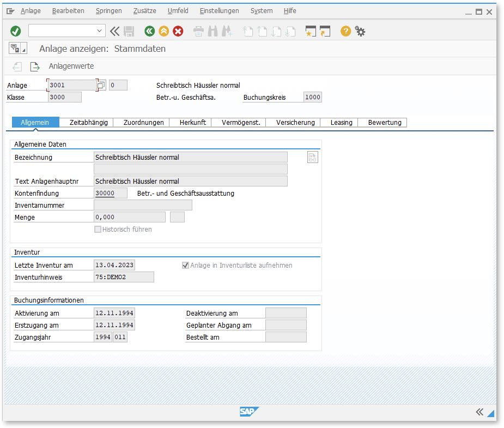504x428 pixels.
Task: Open long text icon beside Bezeichnung
Action: (x=312, y=158)
